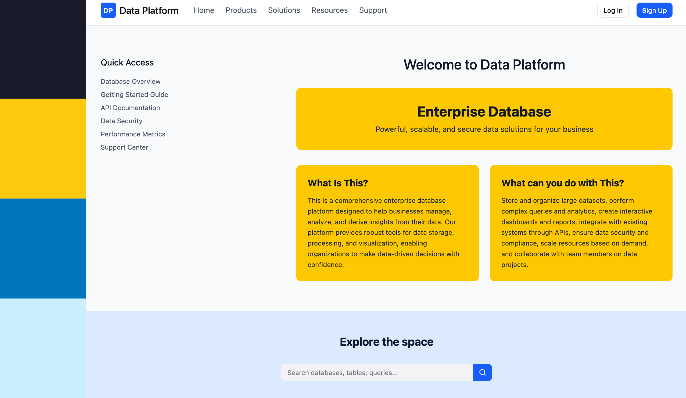The width and height of the screenshot is (686, 398).
Task: Open the Support Center quick link
Action: tap(124, 147)
